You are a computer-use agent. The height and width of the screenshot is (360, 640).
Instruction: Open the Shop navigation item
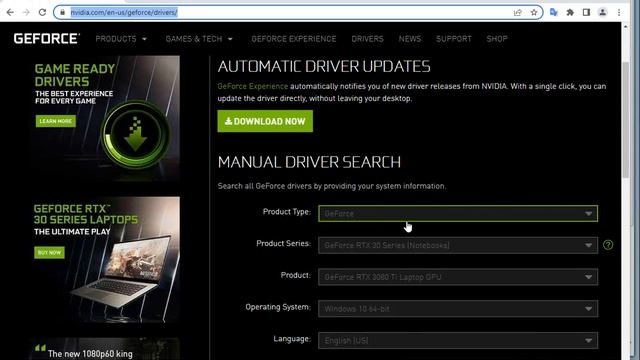[497, 39]
